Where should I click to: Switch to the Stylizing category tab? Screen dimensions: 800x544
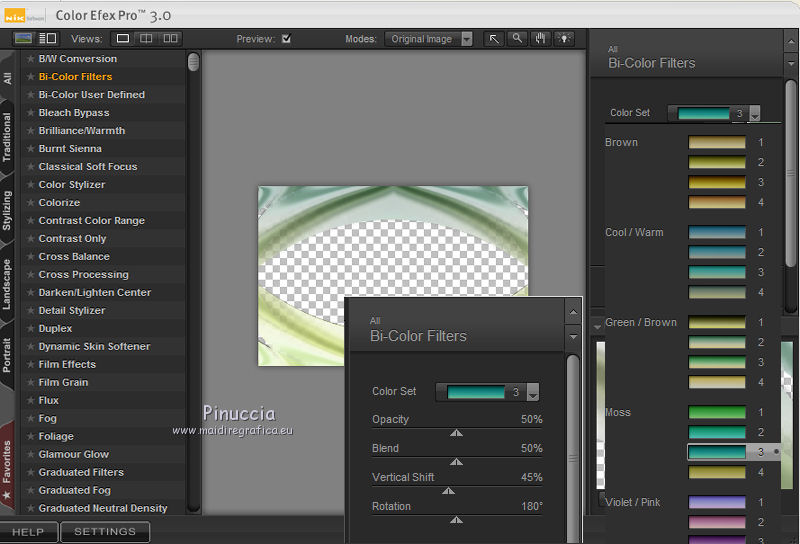(7, 210)
